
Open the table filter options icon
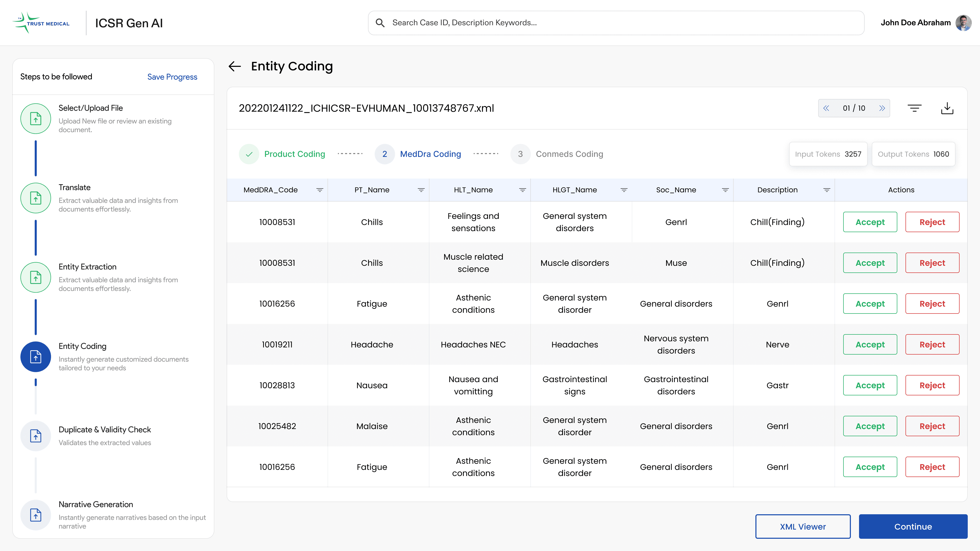[x=914, y=108]
